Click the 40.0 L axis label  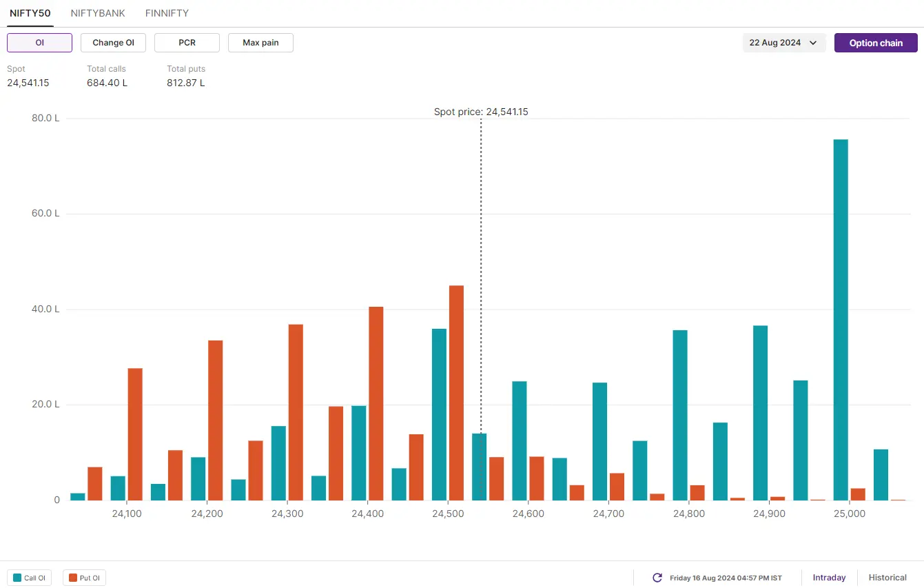coord(45,309)
